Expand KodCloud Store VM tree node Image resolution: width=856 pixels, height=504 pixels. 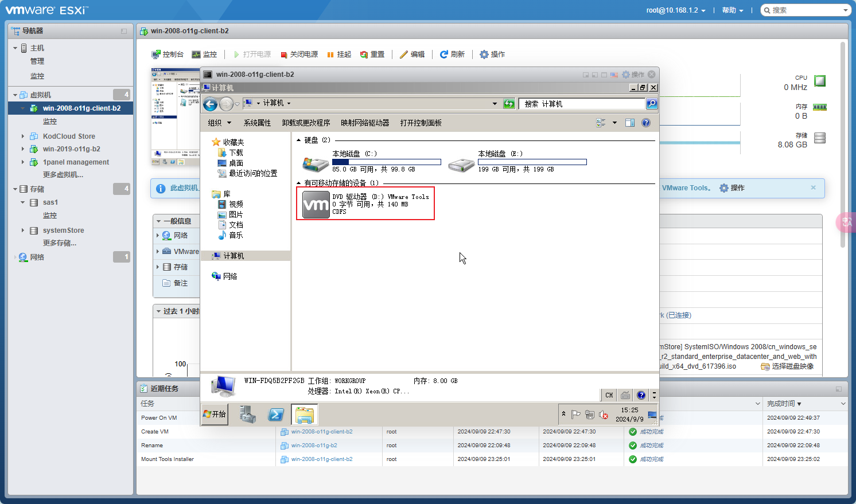pos(23,136)
